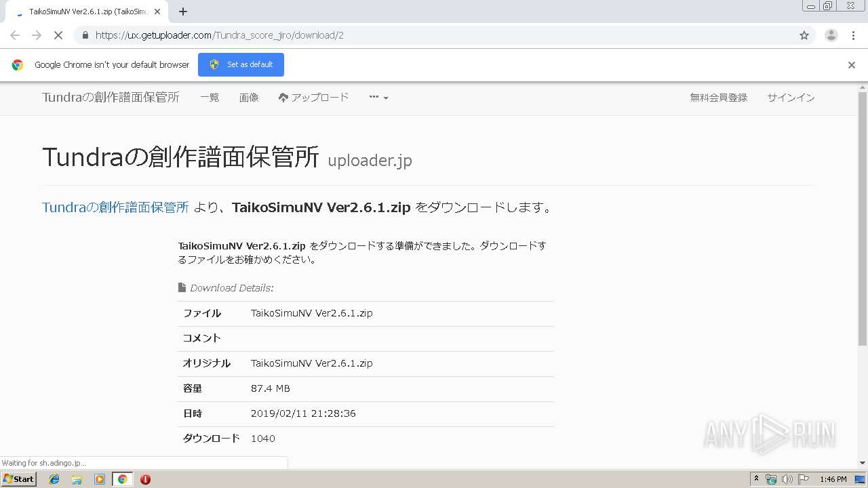The height and width of the screenshot is (488, 868).
Task: Open the Windows Start menu
Action: click(18, 479)
